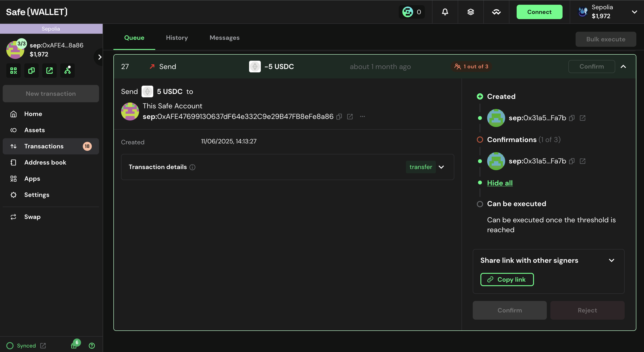Click the created date 11/06/2025, 14:13:27

[228, 141]
